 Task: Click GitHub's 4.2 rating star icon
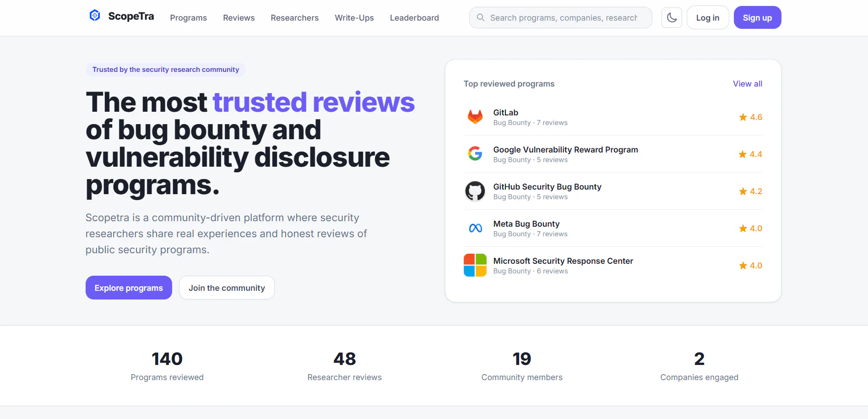[x=743, y=191]
